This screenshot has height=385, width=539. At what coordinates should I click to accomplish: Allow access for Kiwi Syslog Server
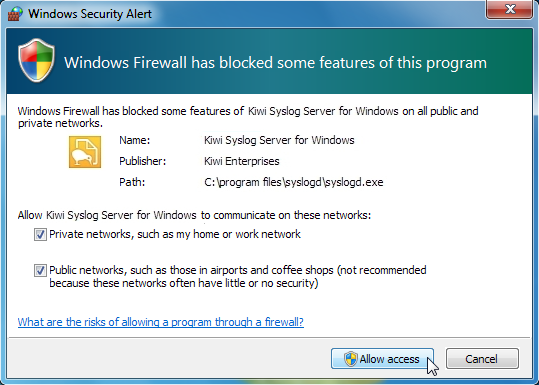point(382,359)
